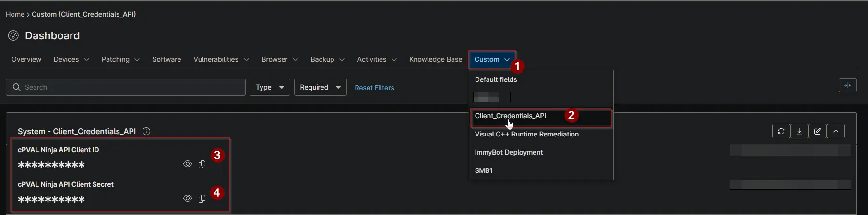The width and height of the screenshot is (868, 215).
Task: Reveal the cPVAL Ninja API Client ID value
Action: pos(188,164)
